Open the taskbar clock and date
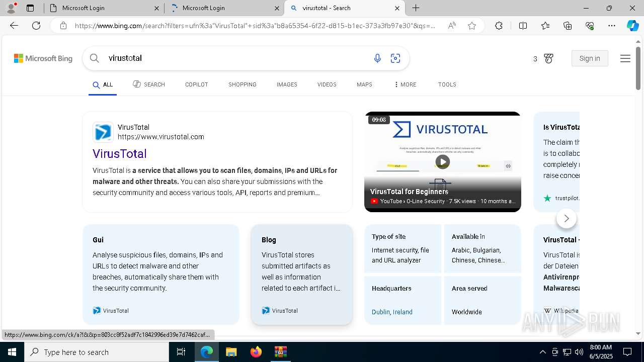Image resolution: width=644 pixels, height=362 pixels. point(601,352)
